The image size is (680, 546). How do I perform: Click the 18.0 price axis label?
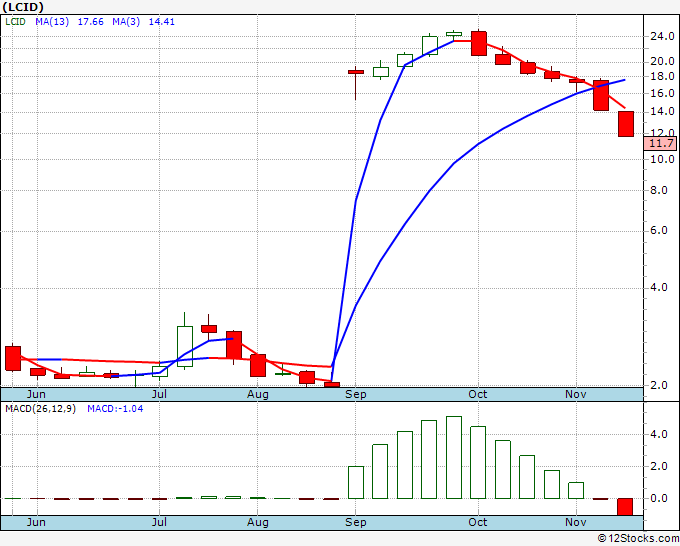pos(662,76)
